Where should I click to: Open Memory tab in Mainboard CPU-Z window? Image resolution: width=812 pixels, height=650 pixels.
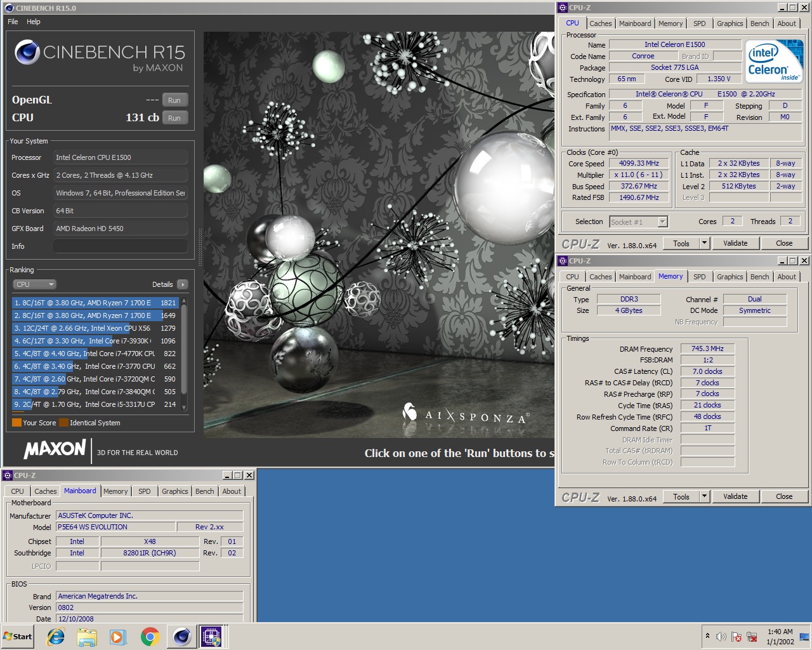[115, 491]
